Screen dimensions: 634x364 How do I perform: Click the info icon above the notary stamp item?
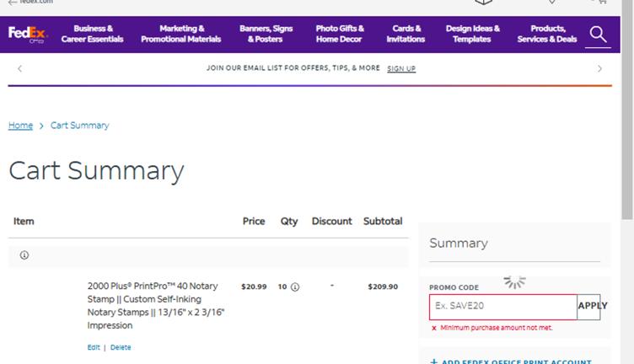click(x=24, y=255)
